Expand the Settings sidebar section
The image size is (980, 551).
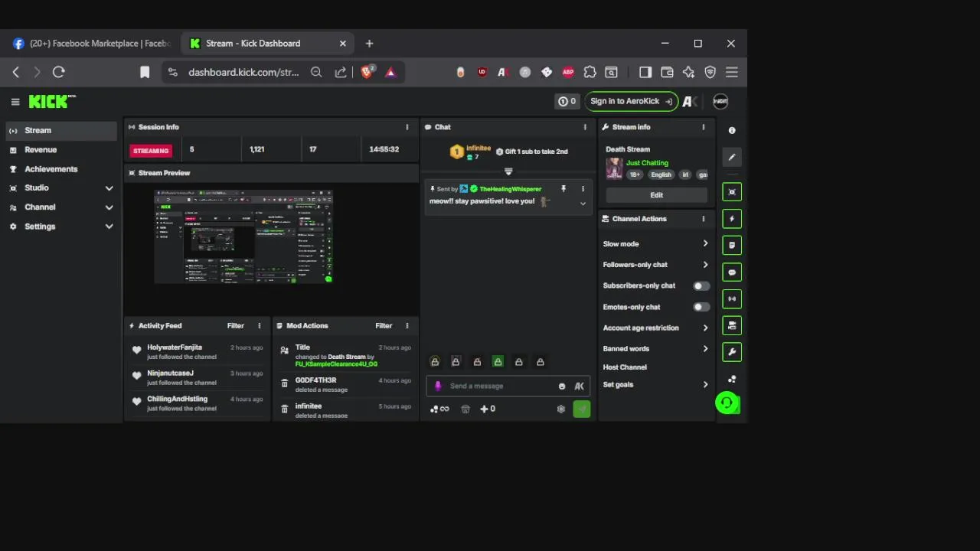61,227
